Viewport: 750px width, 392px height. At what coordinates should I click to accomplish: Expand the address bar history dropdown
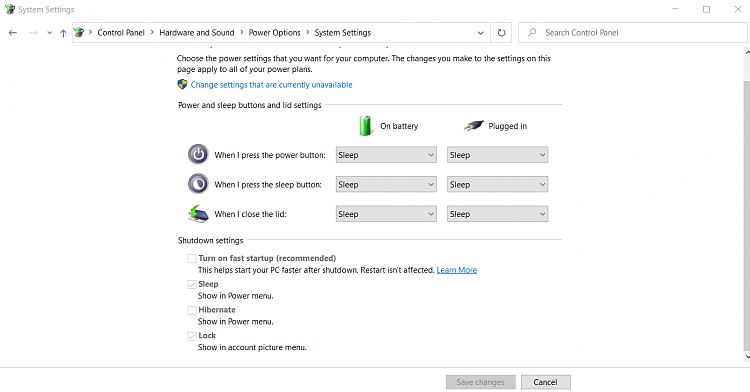point(480,33)
